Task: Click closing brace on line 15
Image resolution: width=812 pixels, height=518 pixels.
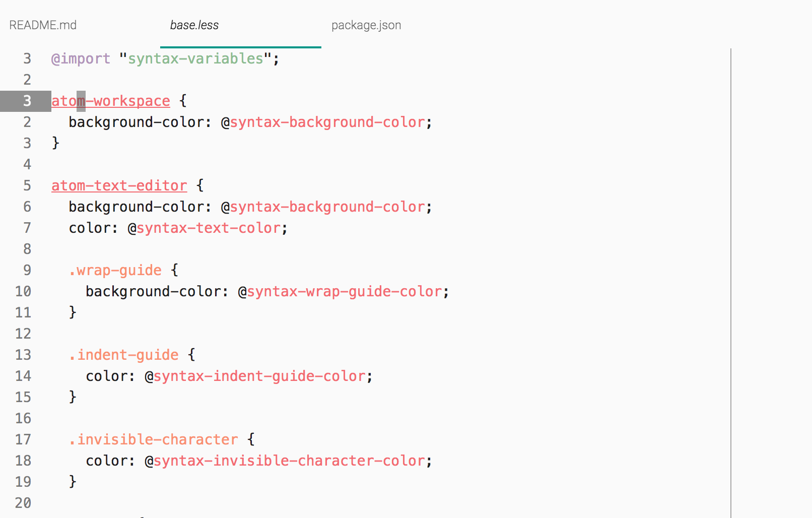Action: click(x=73, y=397)
